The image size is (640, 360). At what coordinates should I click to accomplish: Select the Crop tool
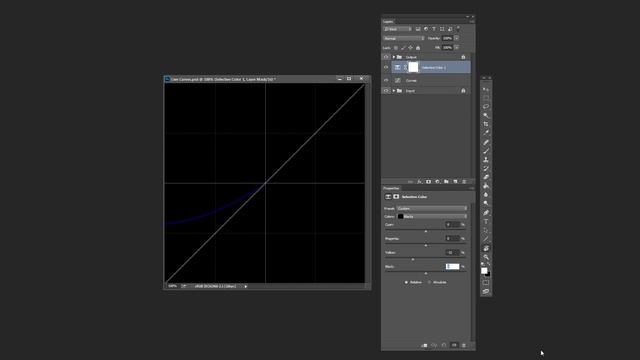[486, 124]
